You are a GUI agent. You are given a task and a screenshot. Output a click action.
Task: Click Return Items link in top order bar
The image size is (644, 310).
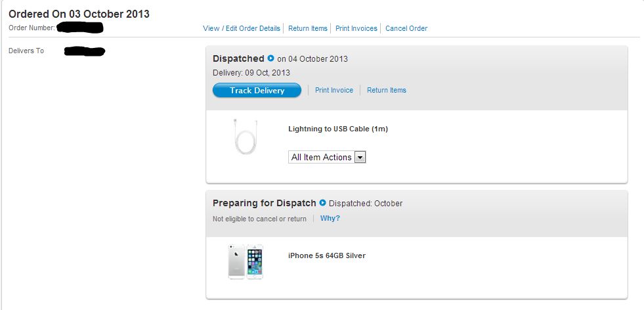tap(308, 28)
